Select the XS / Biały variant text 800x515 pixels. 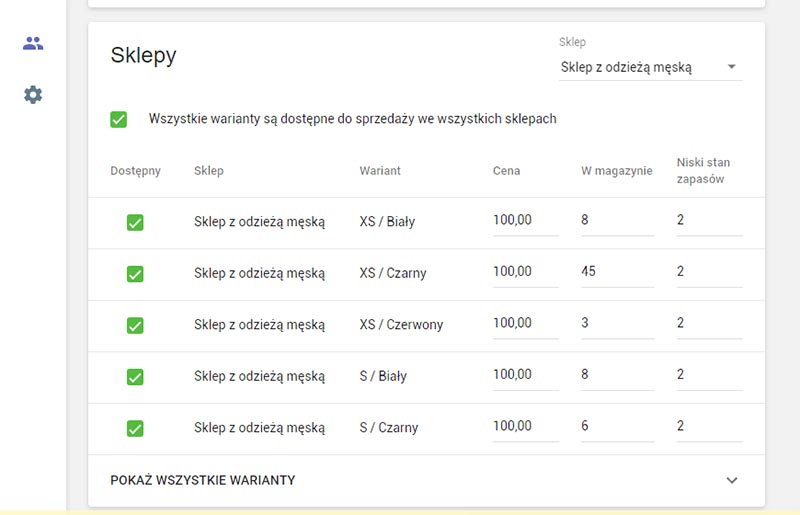387,222
